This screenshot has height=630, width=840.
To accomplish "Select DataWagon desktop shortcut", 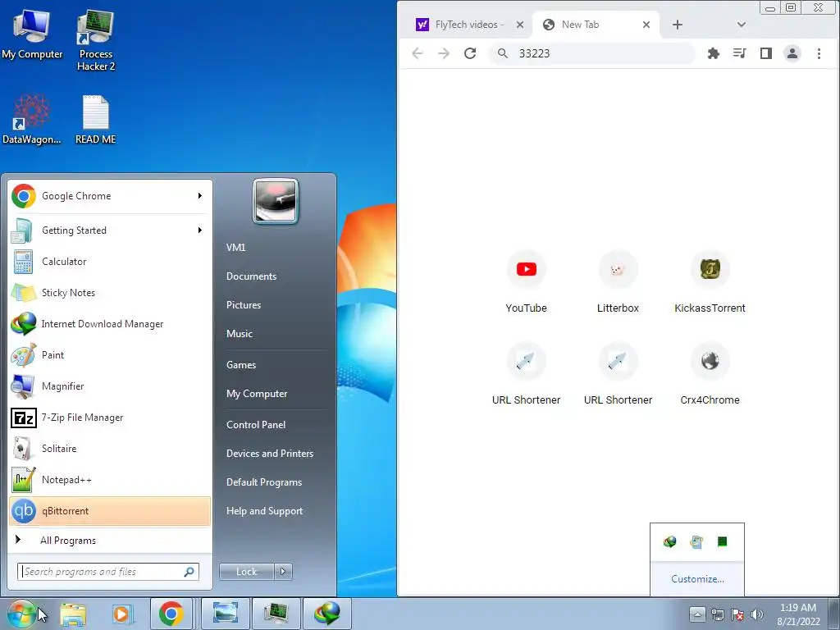I will [x=32, y=119].
